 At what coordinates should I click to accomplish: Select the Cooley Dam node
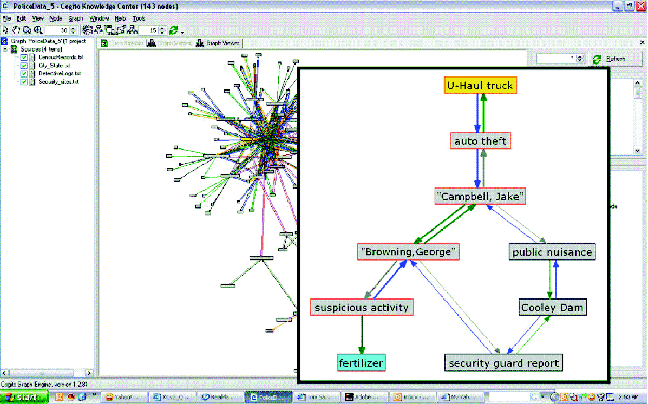click(x=551, y=308)
